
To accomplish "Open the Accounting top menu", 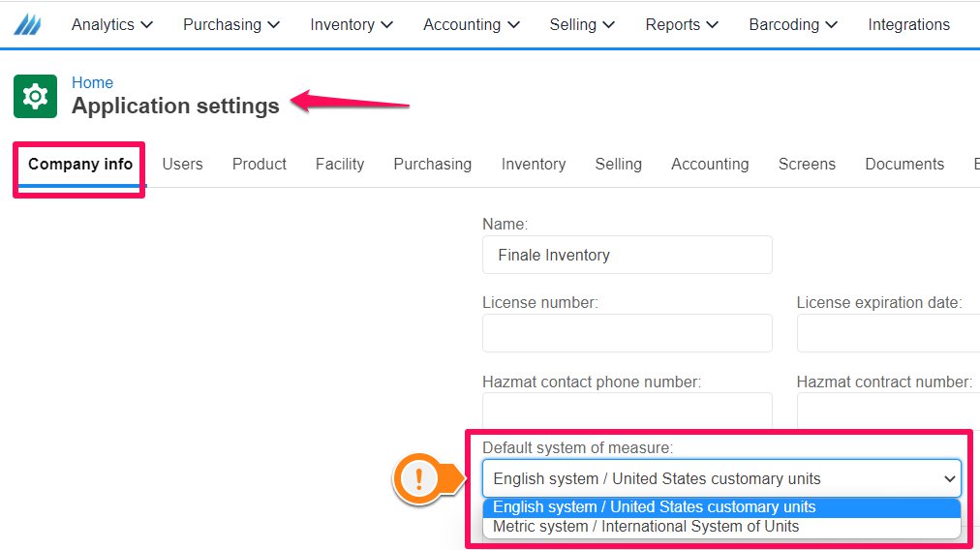I will (x=472, y=24).
